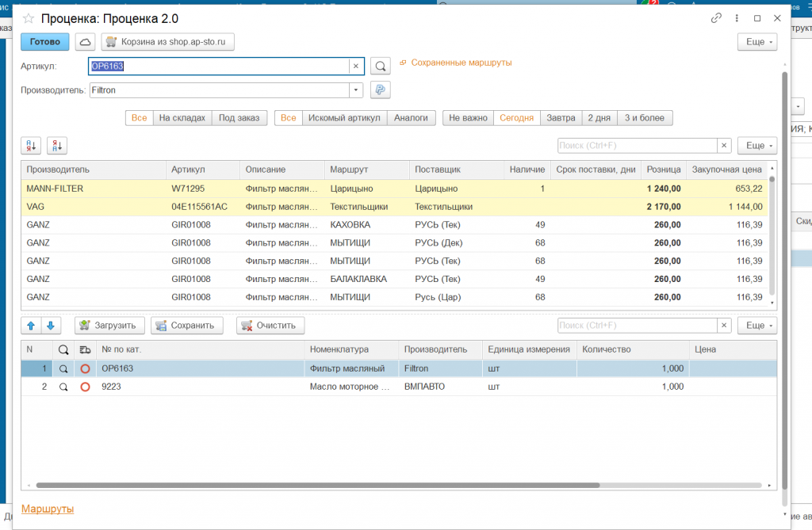
Task: Choose the 'Завтра' delivery time filter
Action: tap(561, 118)
